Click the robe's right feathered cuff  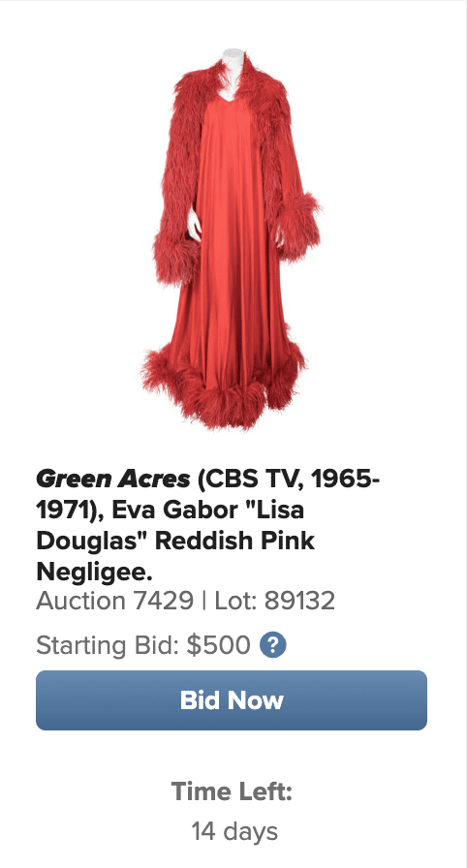296,222
